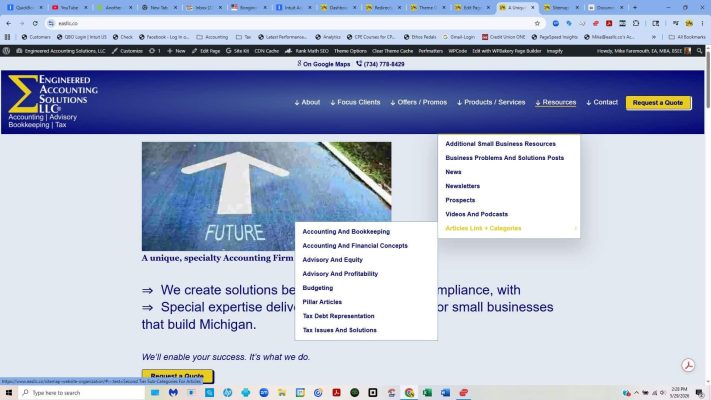The width and height of the screenshot is (711, 400).
Task: Open the notifications center in system tray
Action: [x=700, y=392]
